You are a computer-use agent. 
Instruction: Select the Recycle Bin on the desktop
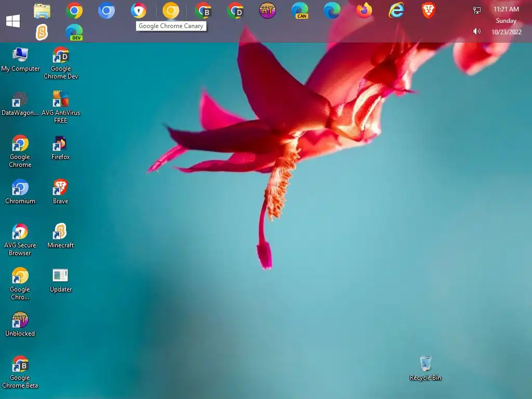point(425,369)
